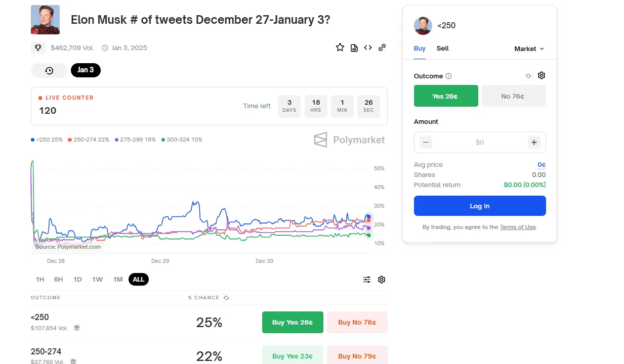The height and width of the screenshot is (364, 624).
Task: Click the embed code icon
Action: pos(368,48)
